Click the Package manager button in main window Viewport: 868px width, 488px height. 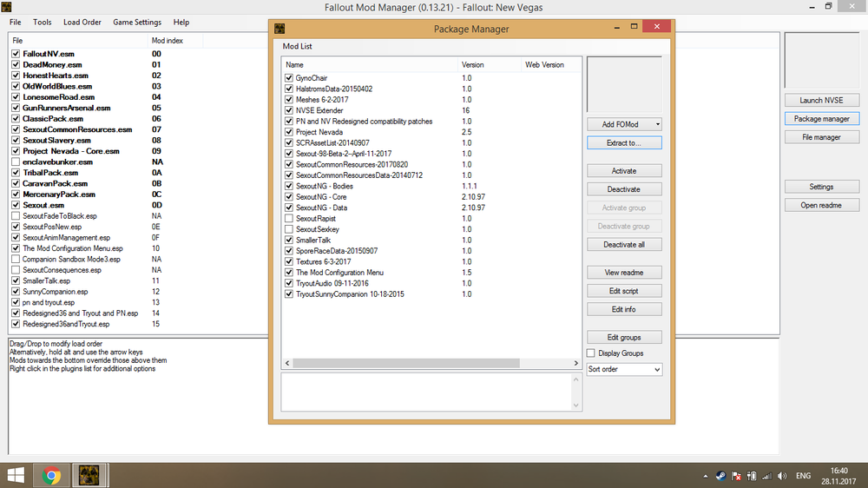click(x=821, y=119)
